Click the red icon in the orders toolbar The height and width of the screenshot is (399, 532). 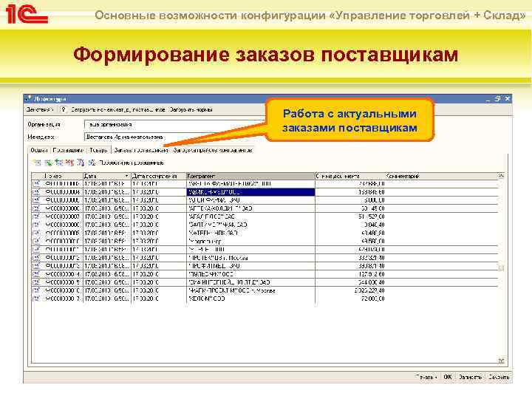[x=70, y=163]
